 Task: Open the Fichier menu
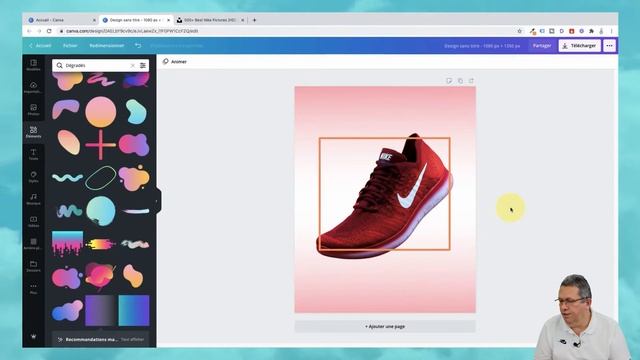pyautogui.click(x=70, y=46)
